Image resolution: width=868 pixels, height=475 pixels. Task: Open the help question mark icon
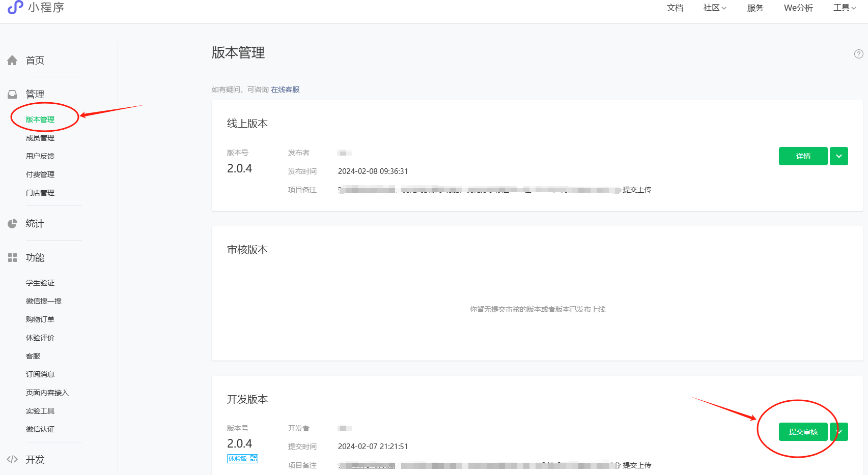(x=858, y=54)
